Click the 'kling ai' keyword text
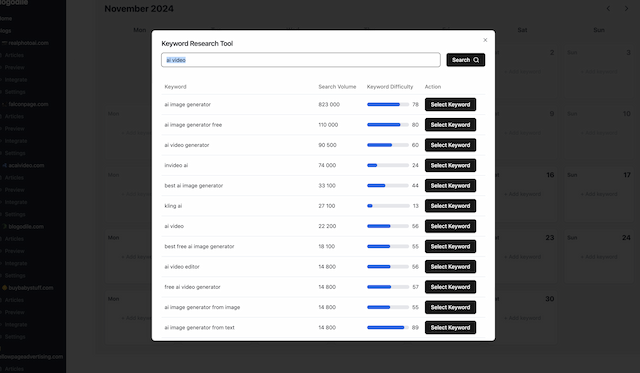The image size is (640, 373). pos(173,206)
